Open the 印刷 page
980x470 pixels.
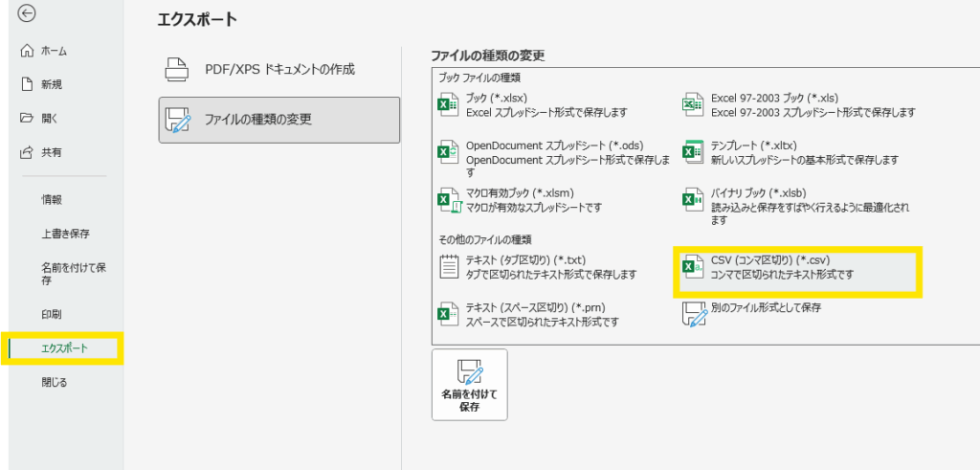pyautogui.click(x=52, y=314)
